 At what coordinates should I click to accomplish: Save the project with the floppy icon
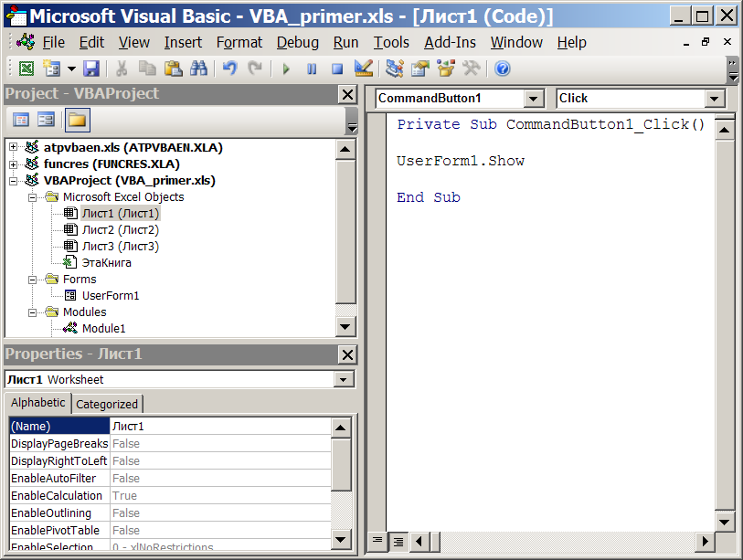pos(91,69)
